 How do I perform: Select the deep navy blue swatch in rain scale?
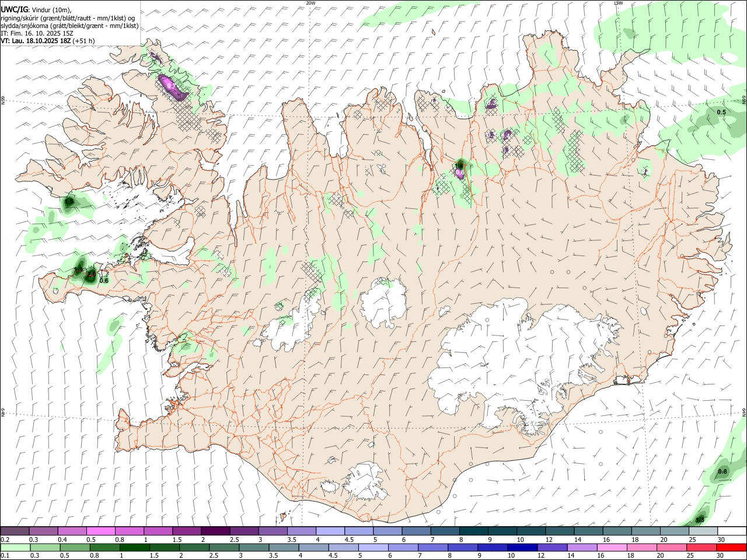521,547
